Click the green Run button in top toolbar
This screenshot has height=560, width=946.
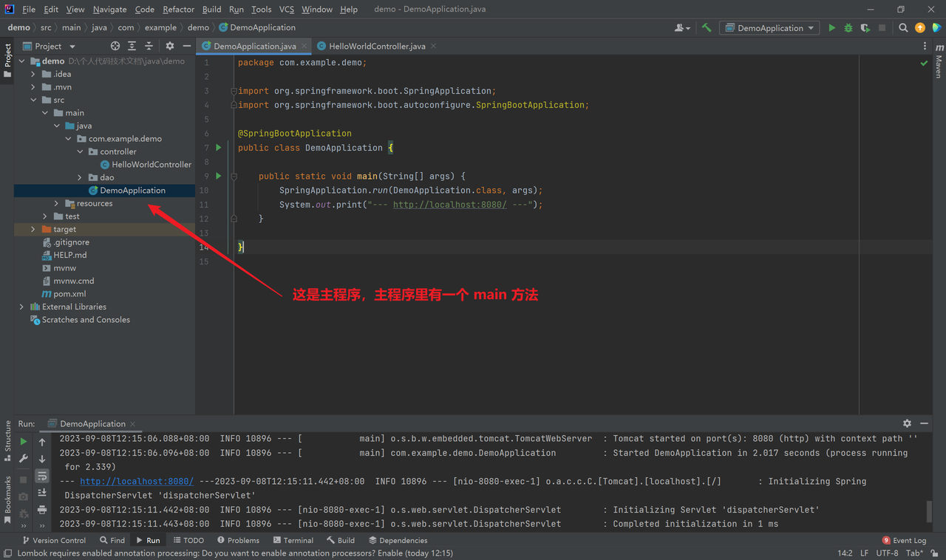coord(832,28)
